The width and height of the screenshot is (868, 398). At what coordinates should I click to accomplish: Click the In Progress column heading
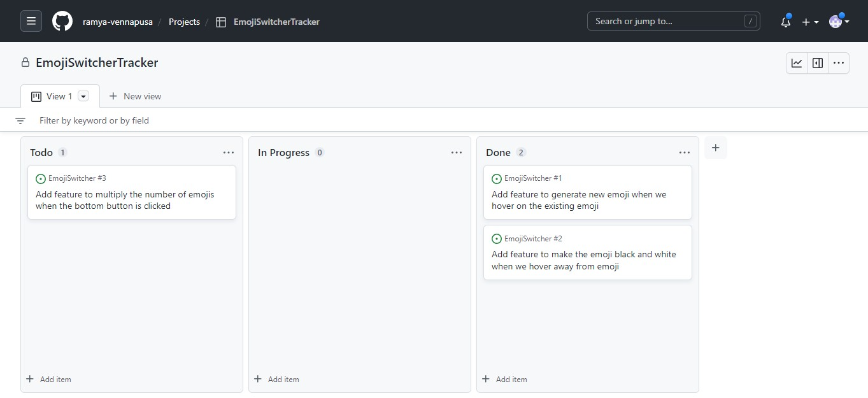point(283,152)
